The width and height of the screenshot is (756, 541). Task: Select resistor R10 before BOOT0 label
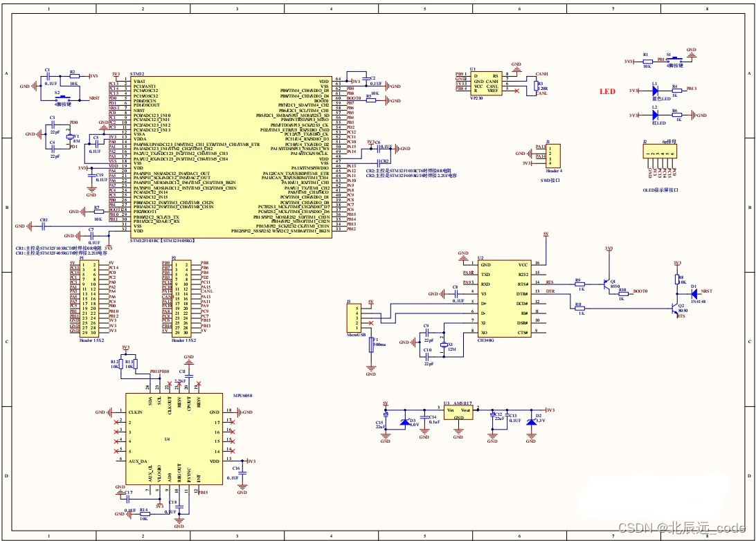click(623, 293)
